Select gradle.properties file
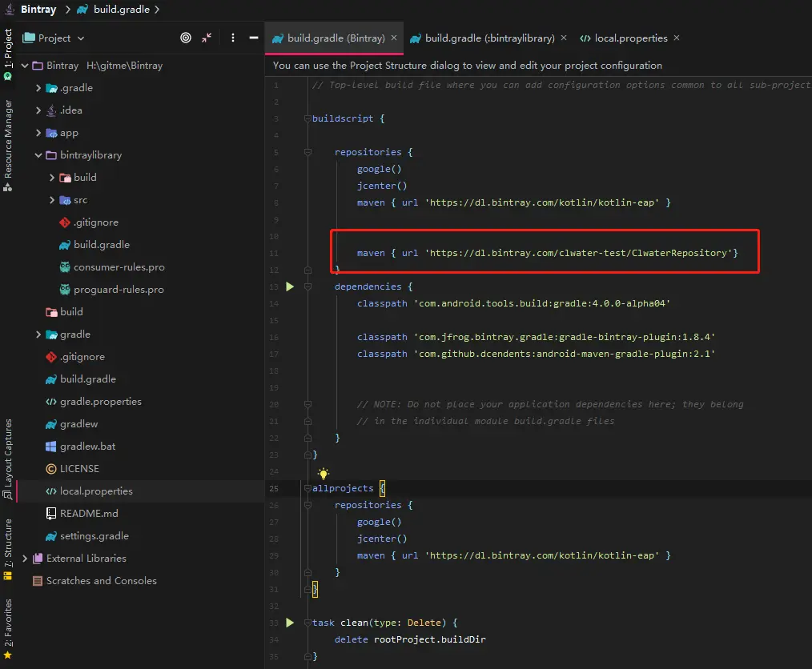The width and height of the screenshot is (812, 669). (x=94, y=402)
